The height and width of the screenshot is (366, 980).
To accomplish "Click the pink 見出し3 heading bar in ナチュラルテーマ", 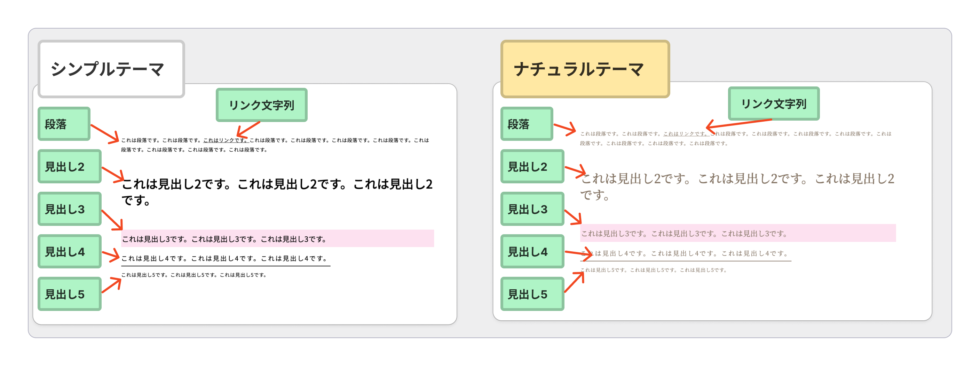I will pos(737,233).
